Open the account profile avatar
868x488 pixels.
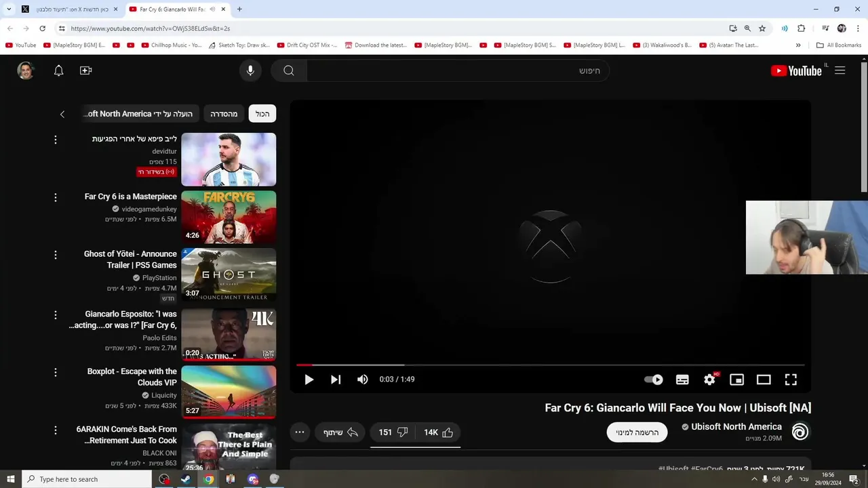pyautogui.click(x=26, y=70)
